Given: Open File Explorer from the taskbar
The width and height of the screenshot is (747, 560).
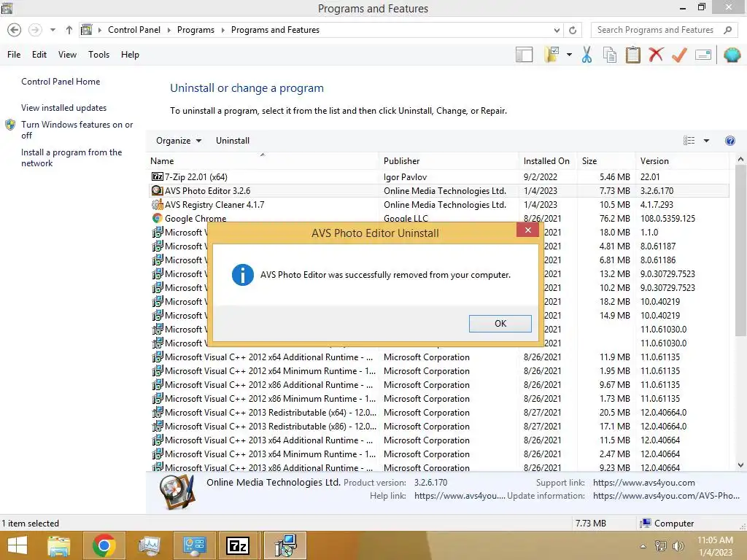Looking at the screenshot, I should click(x=58, y=545).
